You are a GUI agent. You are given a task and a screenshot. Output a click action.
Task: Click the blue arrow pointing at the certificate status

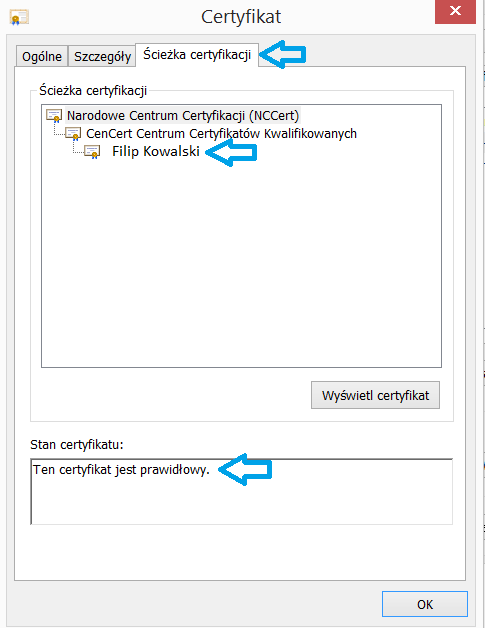[246, 469]
